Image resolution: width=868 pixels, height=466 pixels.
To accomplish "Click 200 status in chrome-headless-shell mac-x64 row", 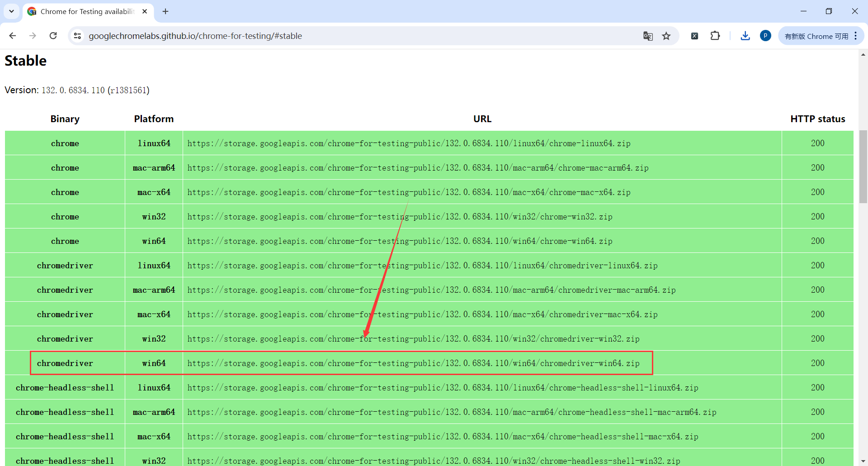I will coord(818,437).
